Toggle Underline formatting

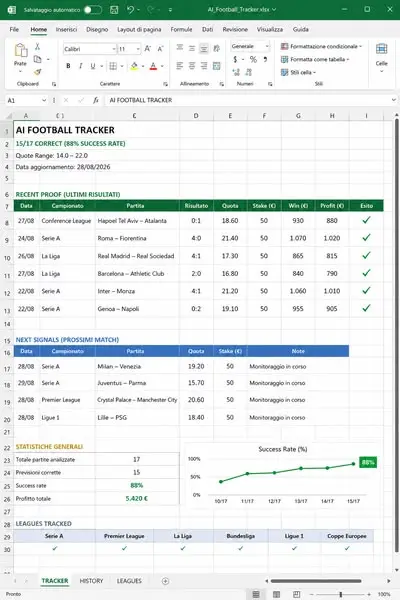pos(93,66)
